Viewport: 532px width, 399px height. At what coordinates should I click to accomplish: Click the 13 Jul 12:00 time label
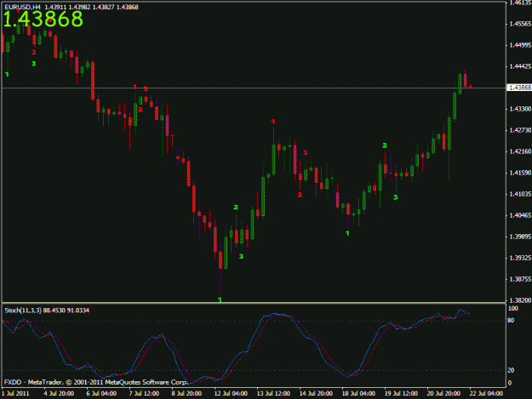(x=273, y=393)
